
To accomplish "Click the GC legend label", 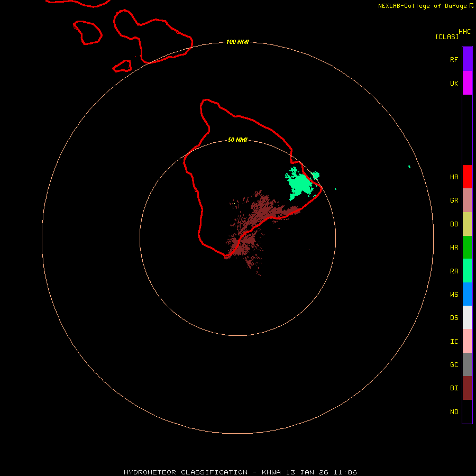I will pos(454,364).
